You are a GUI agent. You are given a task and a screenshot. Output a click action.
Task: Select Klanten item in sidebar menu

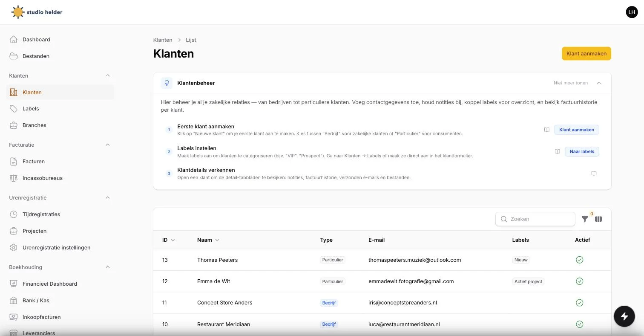tap(60, 93)
